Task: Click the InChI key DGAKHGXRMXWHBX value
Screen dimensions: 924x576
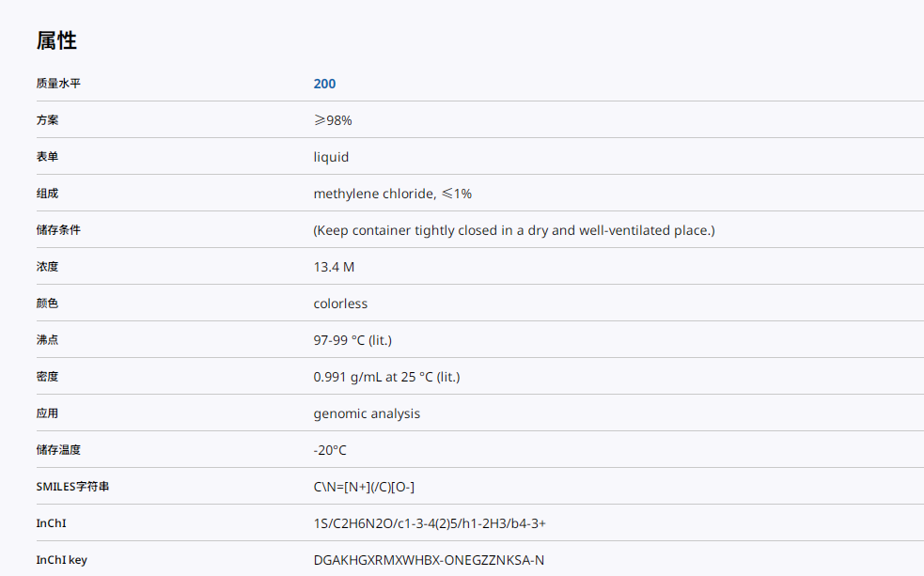Action: 429,560
